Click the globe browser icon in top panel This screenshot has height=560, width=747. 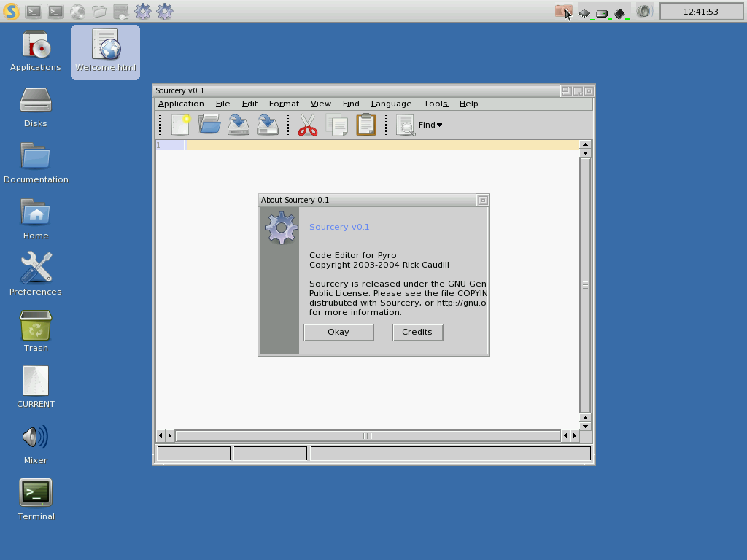pyautogui.click(x=77, y=11)
